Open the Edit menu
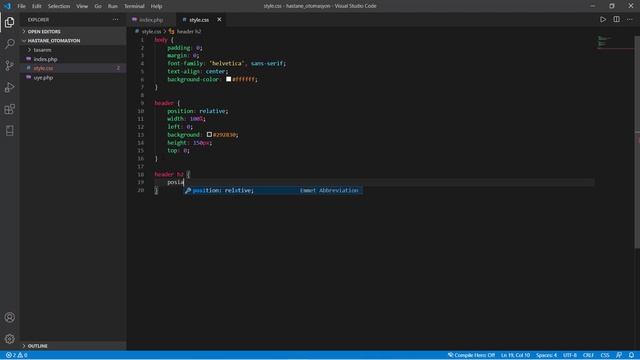The height and width of the screenshot is (360, 640). click(x=37, y=6)
